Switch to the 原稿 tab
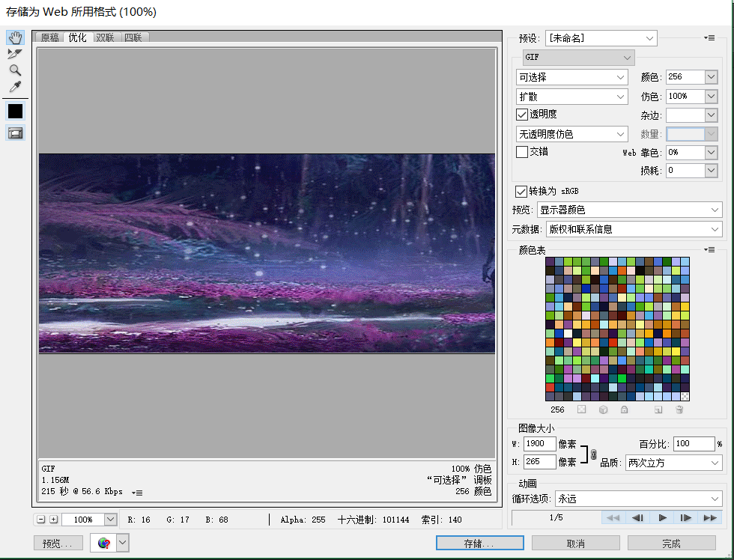This screenshot has width=734, height=560. click(49, 37)
